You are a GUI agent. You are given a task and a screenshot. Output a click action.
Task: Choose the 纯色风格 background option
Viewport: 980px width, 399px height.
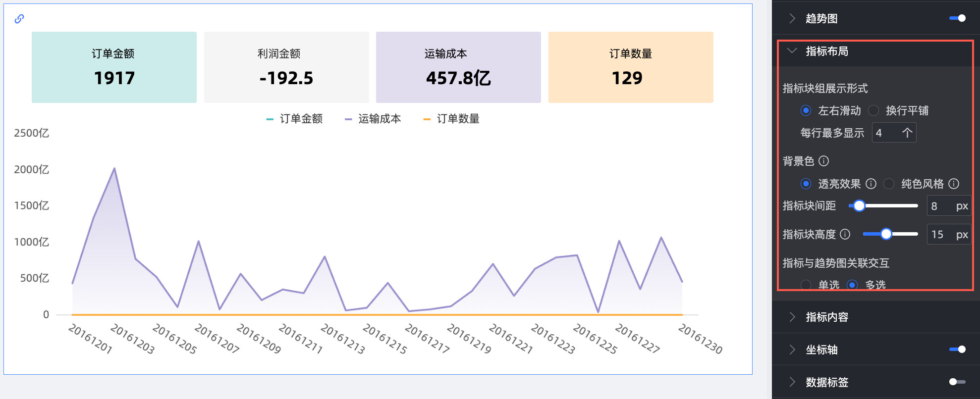click(x=889, y=184)
